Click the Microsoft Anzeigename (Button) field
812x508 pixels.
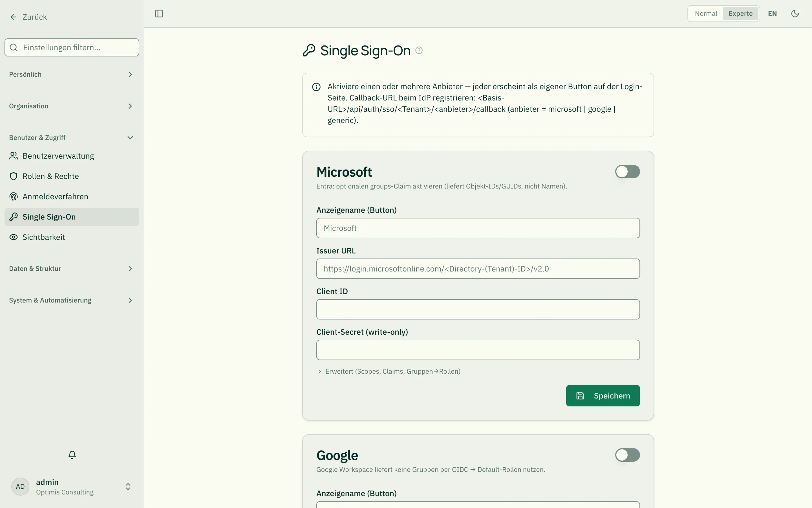pyautogui.click(x=478, y=228)
